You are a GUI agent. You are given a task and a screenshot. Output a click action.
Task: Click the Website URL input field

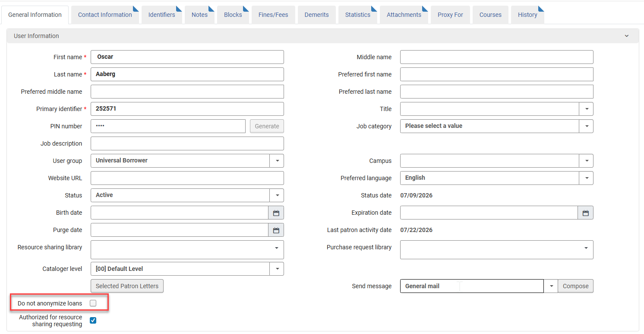tap(187, 178)
